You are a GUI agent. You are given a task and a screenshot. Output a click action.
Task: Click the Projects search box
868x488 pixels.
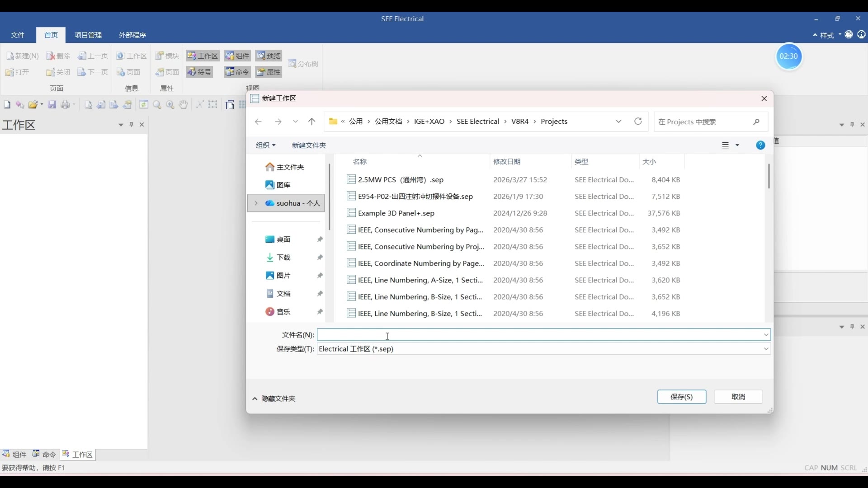[711, 122]
